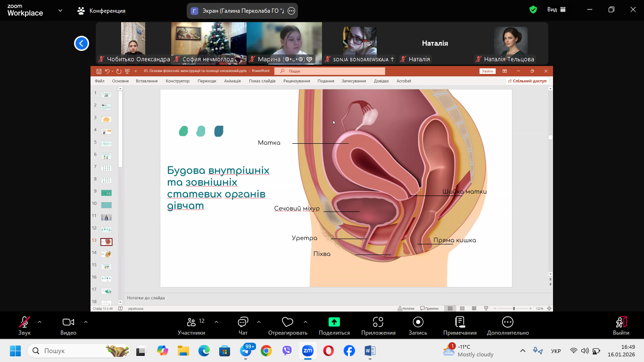The image size is (644, 362).
Task: Open Telegram from the Windows taskbar
Action: click(x=246, y=351)
